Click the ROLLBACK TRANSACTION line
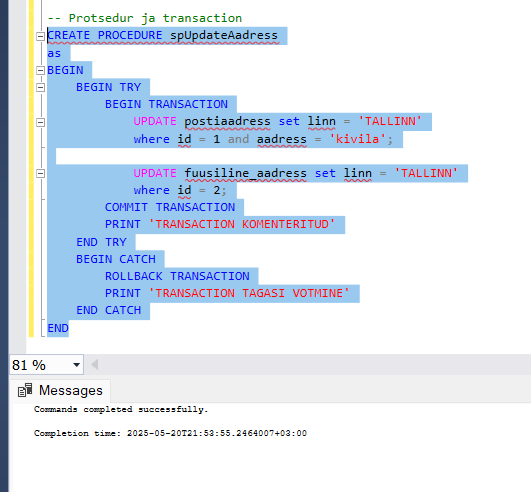Image resolution: width=531 pixels, height=492 pixels. coord(177,276)
